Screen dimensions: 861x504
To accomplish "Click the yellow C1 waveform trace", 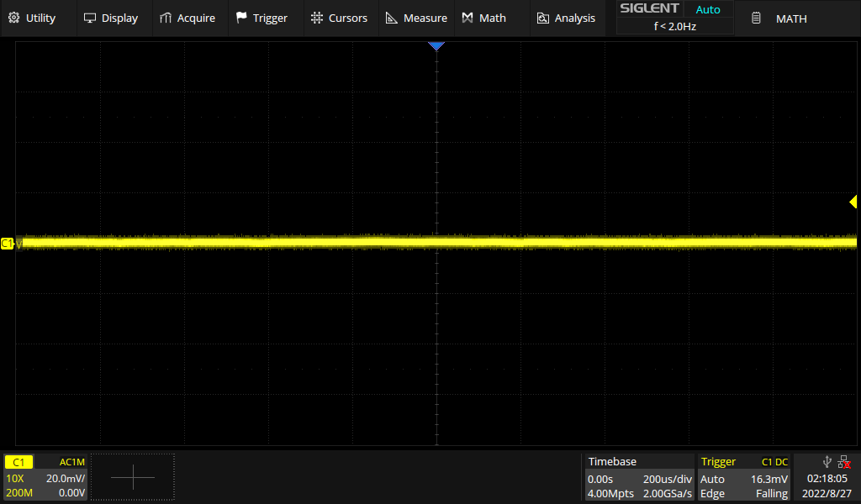I will click(x=439, y=243).
